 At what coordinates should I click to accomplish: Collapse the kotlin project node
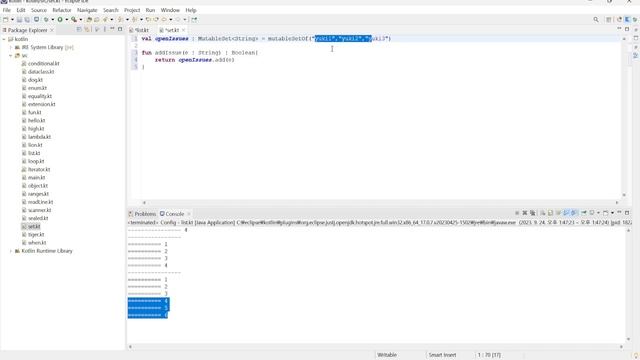4,39
